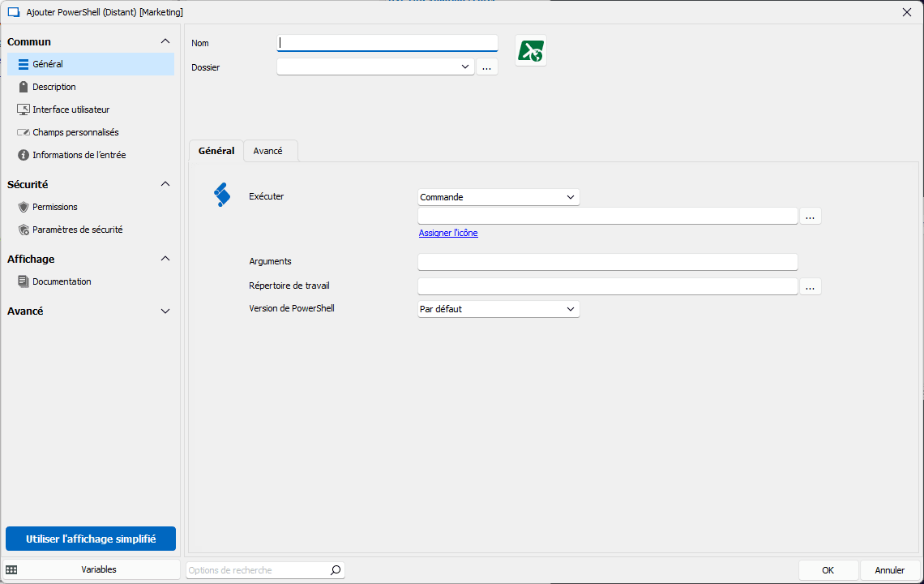
Task: Open the Exécuter Commande dropdown
Action: coord(498,197)
